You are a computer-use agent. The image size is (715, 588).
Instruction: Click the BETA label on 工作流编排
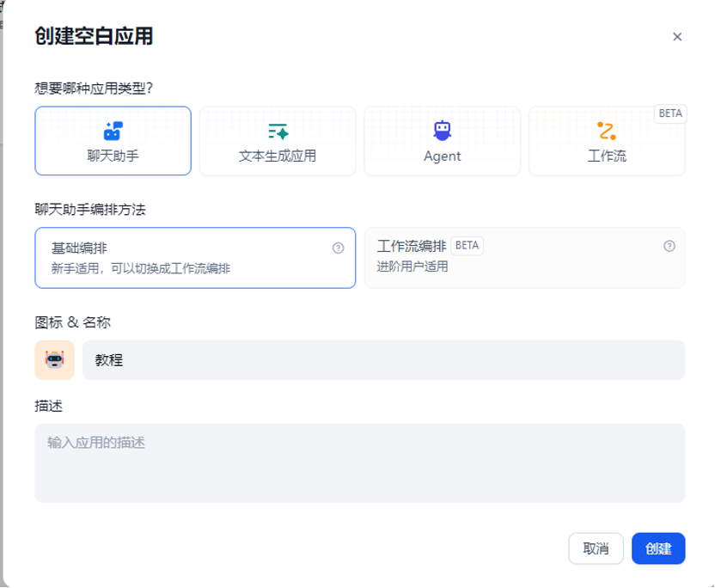coord(467,245)
